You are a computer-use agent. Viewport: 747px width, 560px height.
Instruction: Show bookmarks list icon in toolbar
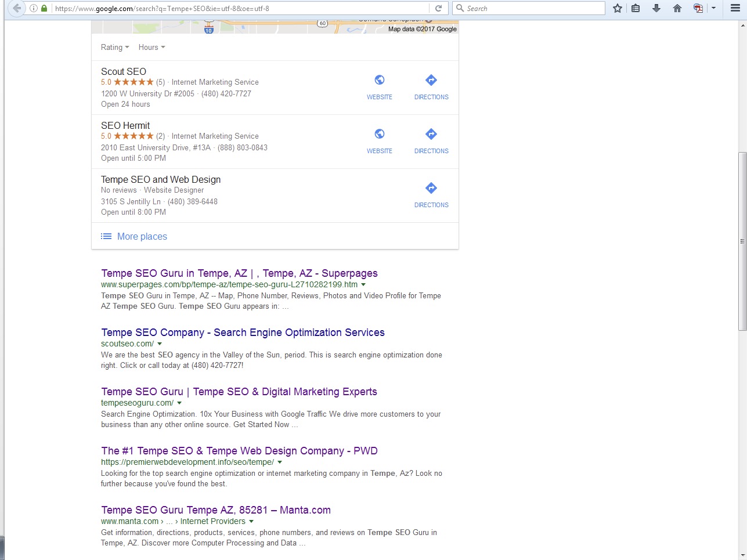636,8
